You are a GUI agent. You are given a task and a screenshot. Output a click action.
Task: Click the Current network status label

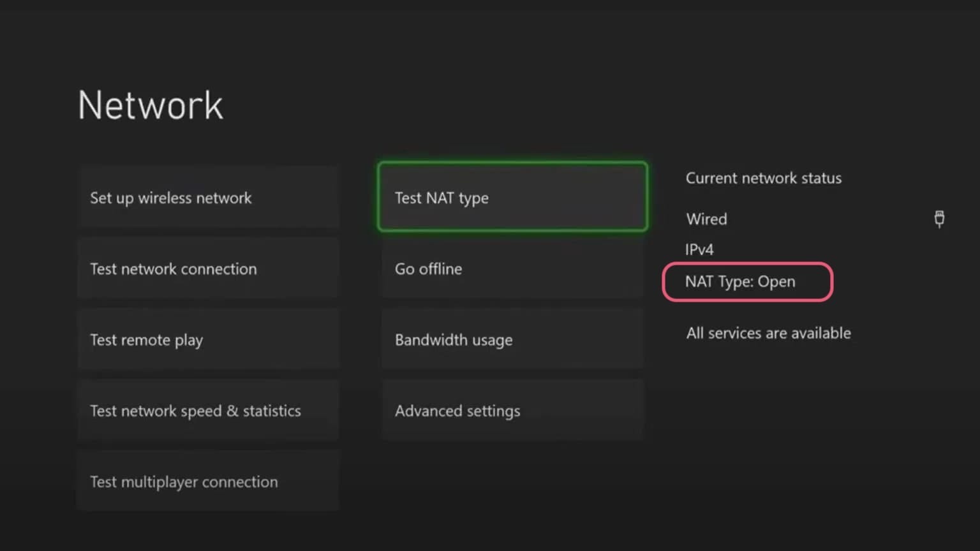(764, 178)
